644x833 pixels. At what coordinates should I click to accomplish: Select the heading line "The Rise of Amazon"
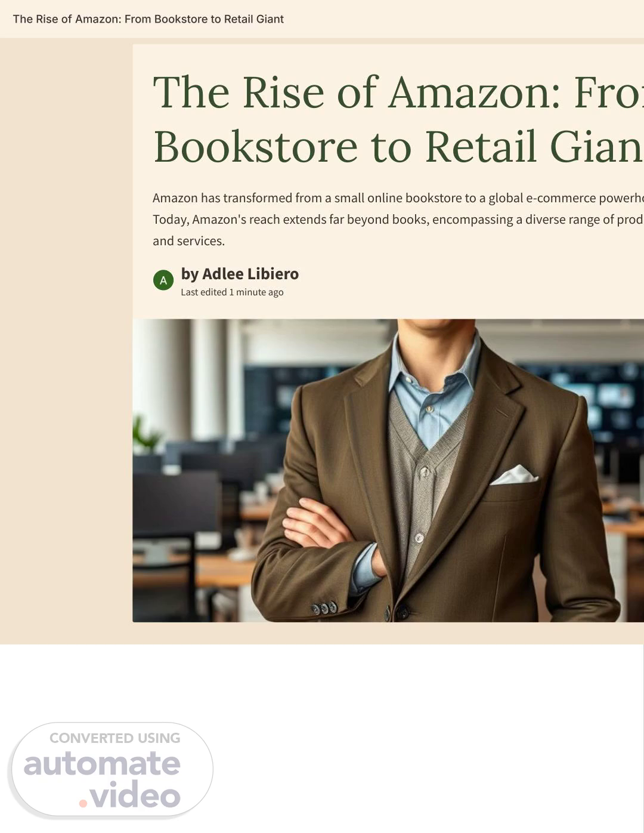click(x=398, y=92)
